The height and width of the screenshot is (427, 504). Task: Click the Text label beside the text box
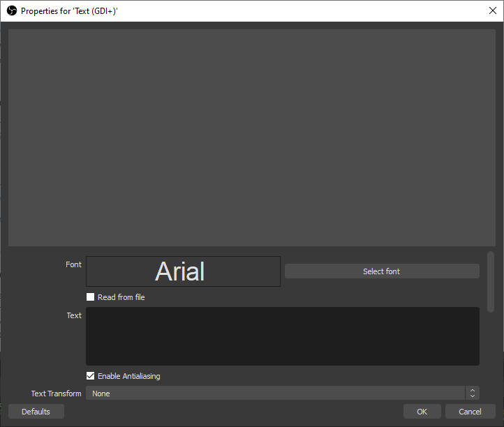click(x=74, y=315)
